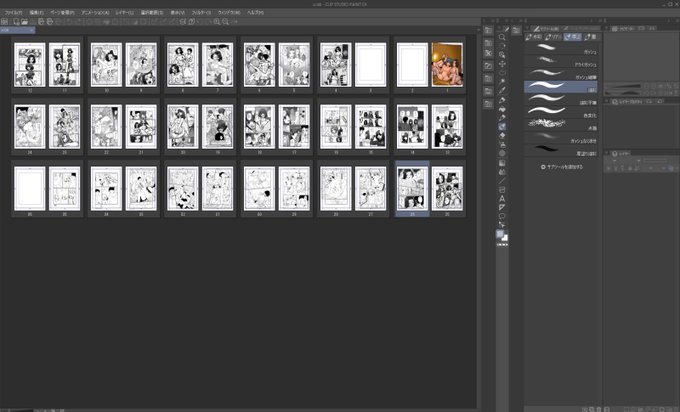Open the ヘルプ menu
This screenshot has width=680, height=412.
[255, 13]
